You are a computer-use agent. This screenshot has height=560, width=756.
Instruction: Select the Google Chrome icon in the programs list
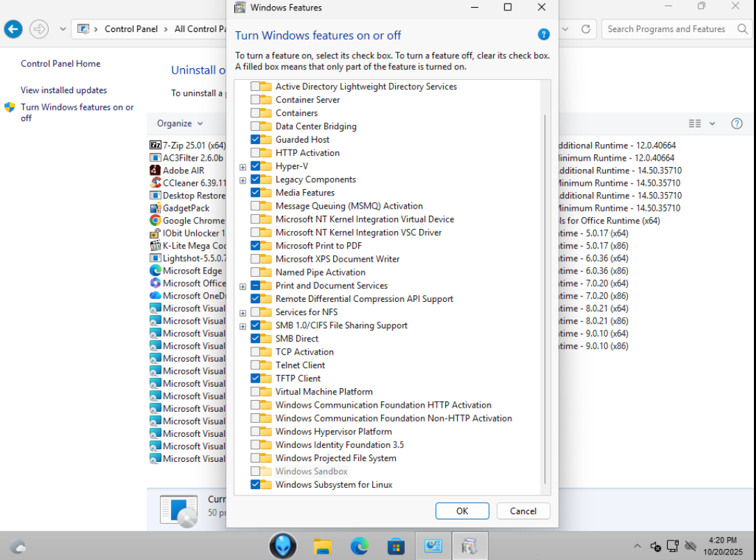click(155, 221)
